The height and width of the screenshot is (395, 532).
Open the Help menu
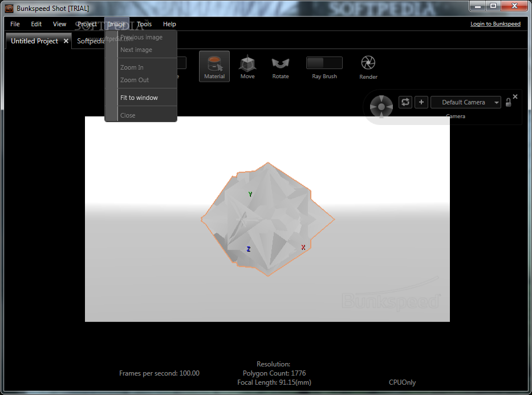tap(169, 24)
